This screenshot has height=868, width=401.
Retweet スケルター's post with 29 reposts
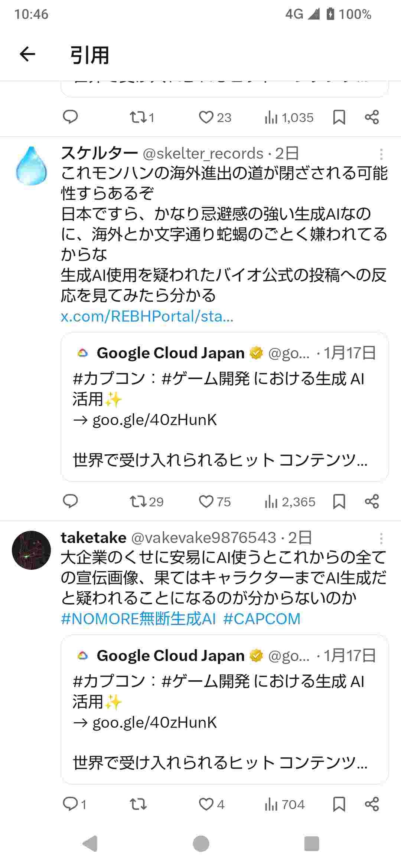click(x=138, y=502)
